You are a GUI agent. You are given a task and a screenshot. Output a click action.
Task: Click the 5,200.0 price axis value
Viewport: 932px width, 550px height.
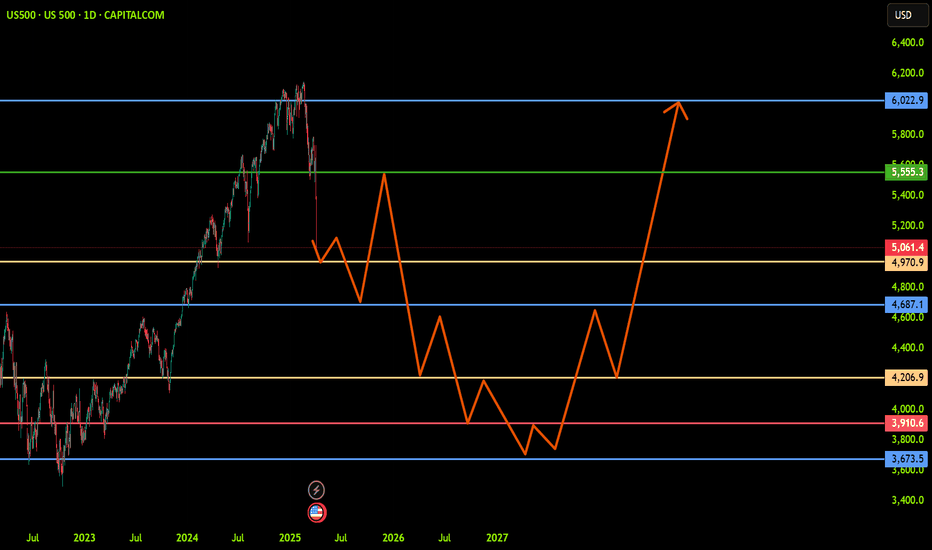(908, 225)
